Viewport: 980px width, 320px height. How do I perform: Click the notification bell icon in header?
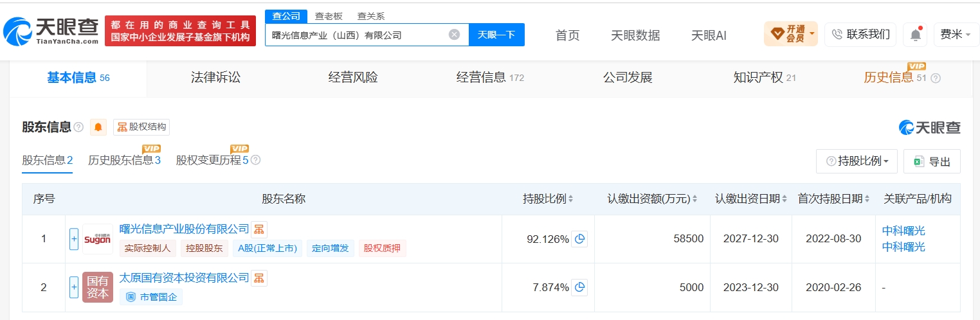[915, 35]
